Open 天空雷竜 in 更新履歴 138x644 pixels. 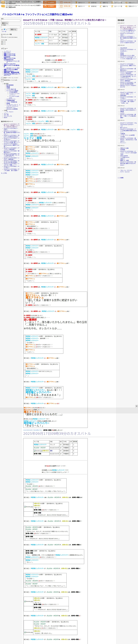123,150
